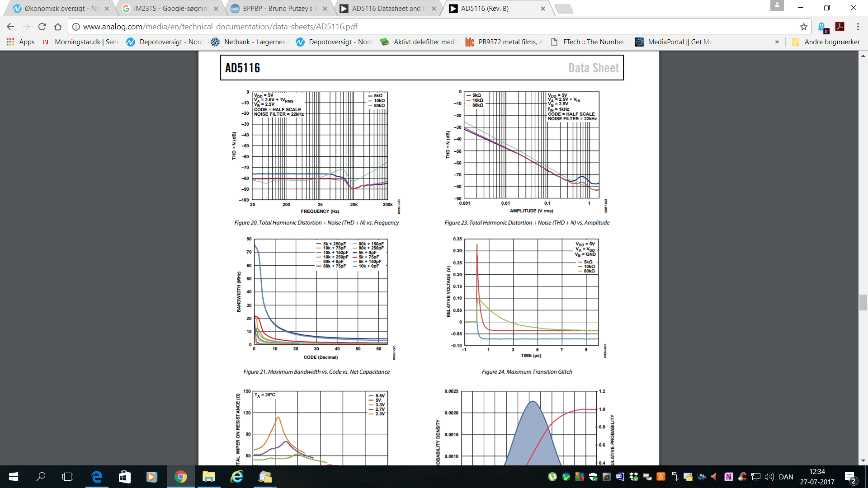The width and height of the screenshot is (868, 488).
Task: Open ETech :: The Number bookmark
Action: (588, 42)
